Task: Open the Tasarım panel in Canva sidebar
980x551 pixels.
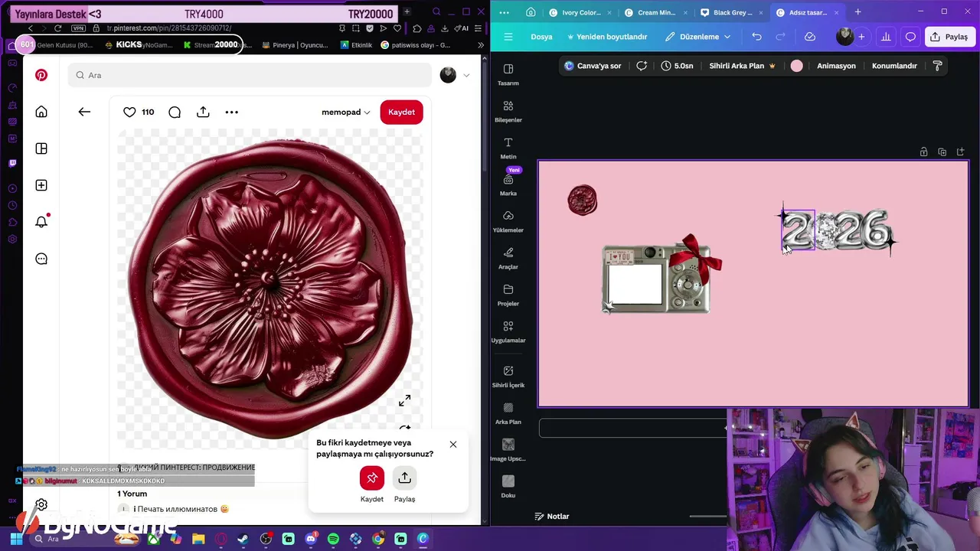Action: [x=508, y=74]
